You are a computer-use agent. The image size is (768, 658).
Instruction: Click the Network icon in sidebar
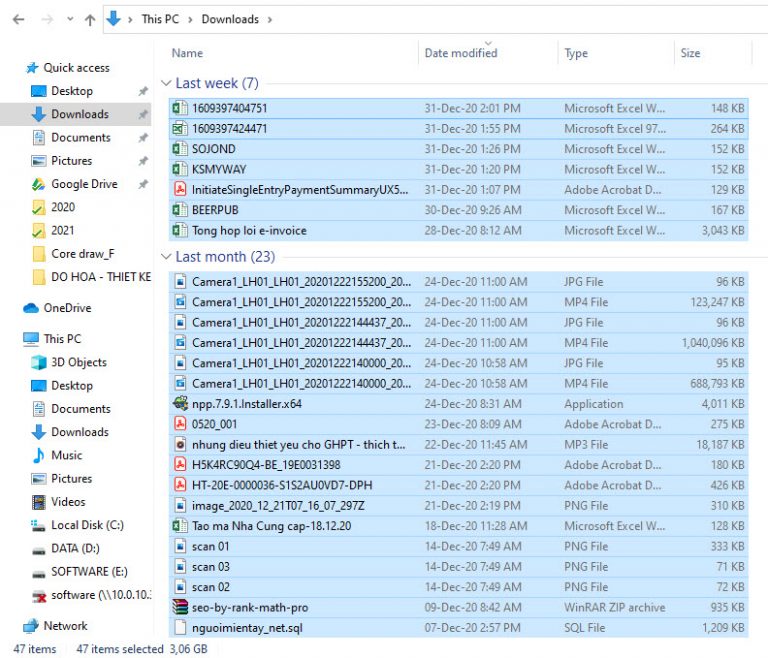31,626
